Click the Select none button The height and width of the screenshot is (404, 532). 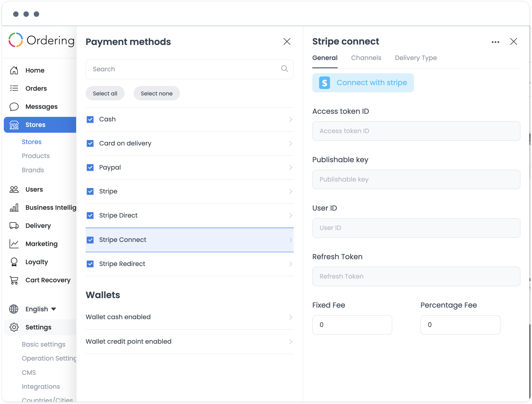click(157, 93)
